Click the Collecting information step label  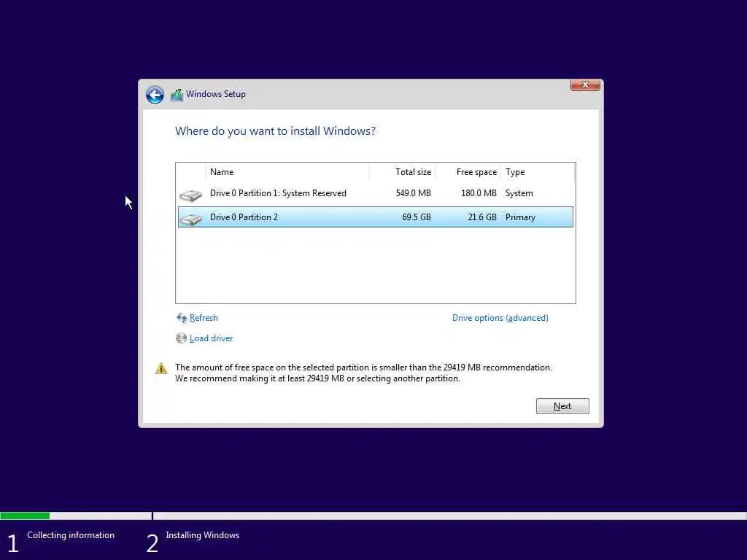click(71, 535)
